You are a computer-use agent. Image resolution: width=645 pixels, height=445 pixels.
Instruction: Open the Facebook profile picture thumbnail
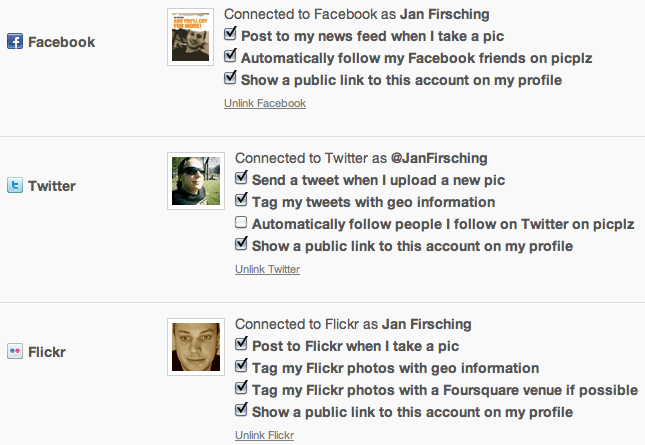(x=190, y=37)
